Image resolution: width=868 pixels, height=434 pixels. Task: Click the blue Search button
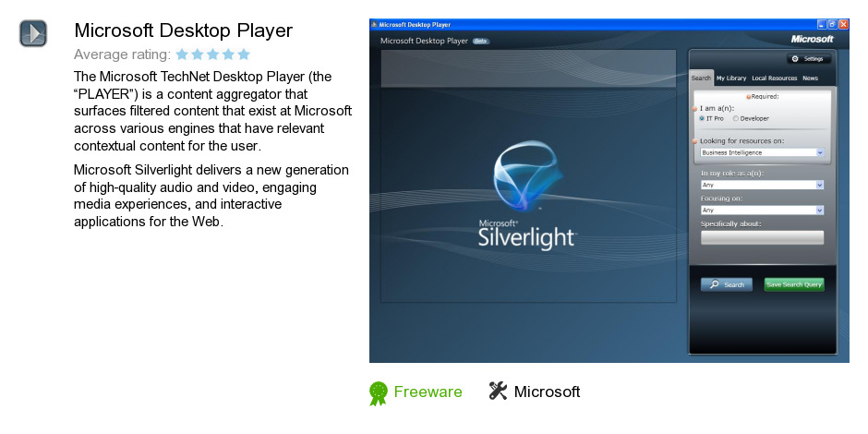tap(727, 284)
